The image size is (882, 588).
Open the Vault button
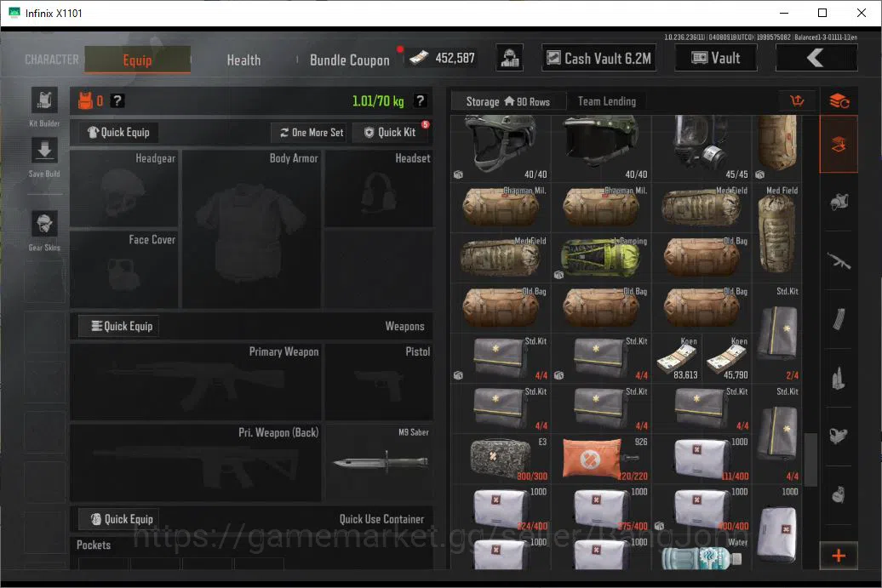click(x=716, y=58)
